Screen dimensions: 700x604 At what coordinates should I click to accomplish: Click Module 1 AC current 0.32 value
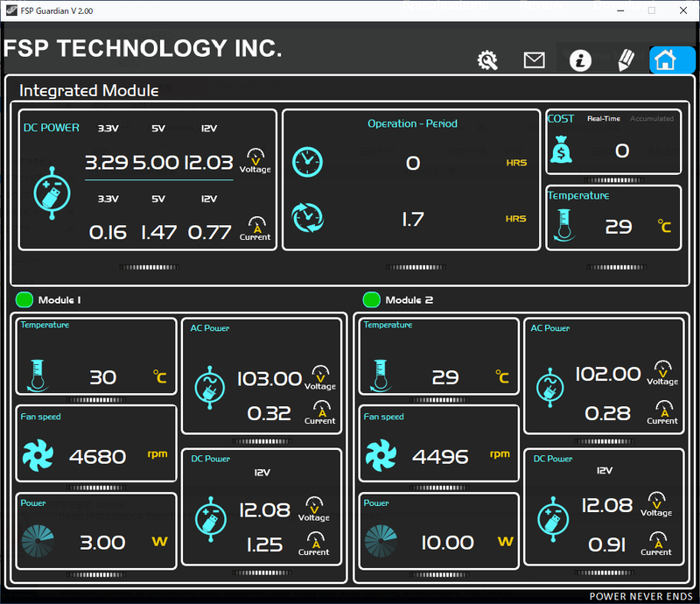269,413
